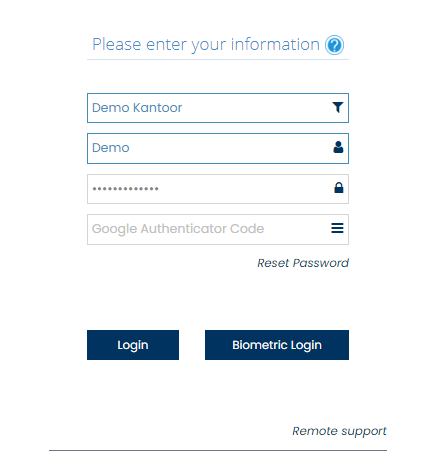442x472 pixels.
Task: Click the Google Authenticator Code placeholder text
Action: (x=178, y=229)
